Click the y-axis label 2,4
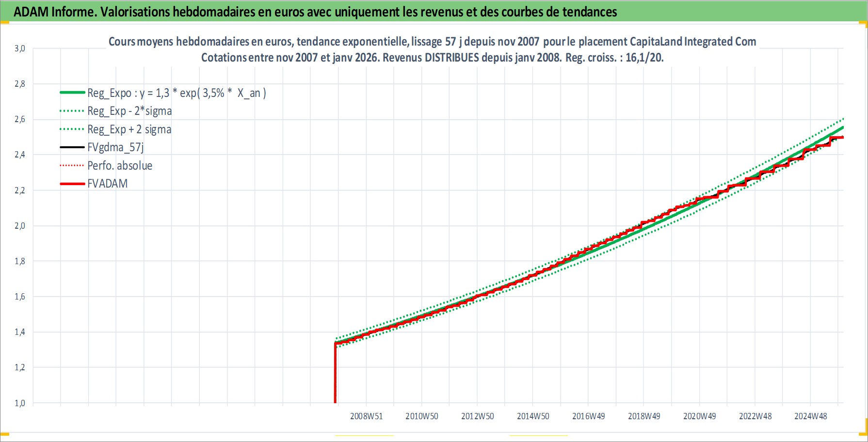Viewport: 868px width, 442px height. click(x=20, y=155)
